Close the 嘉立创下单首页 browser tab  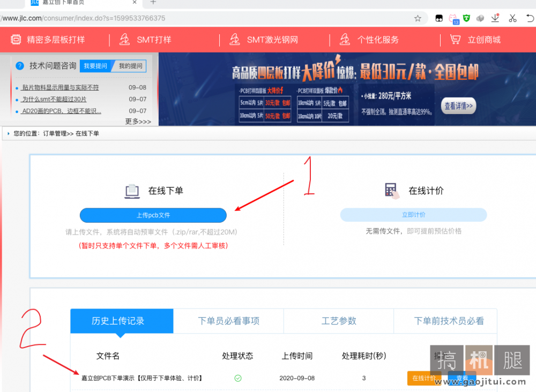[135, 2]
